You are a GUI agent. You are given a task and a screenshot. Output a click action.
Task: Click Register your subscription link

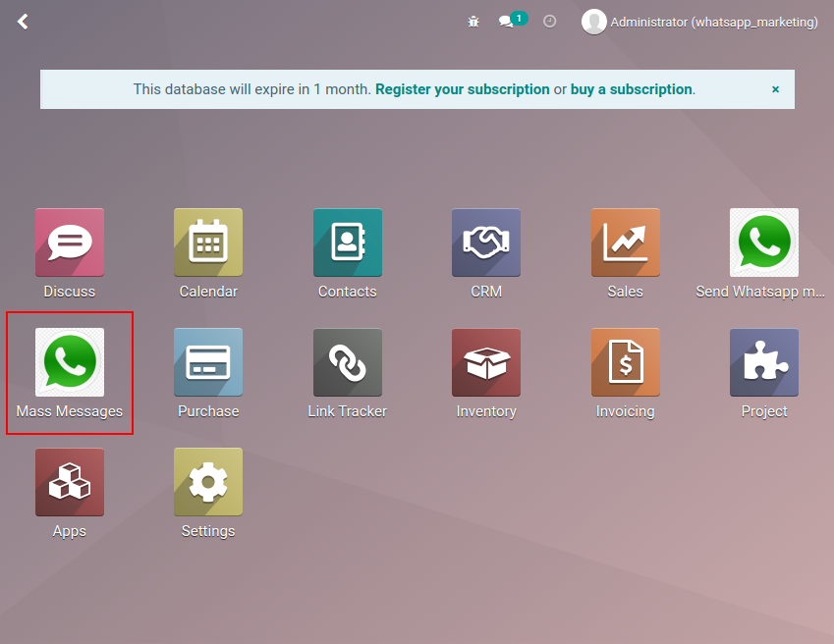(463, 89)
